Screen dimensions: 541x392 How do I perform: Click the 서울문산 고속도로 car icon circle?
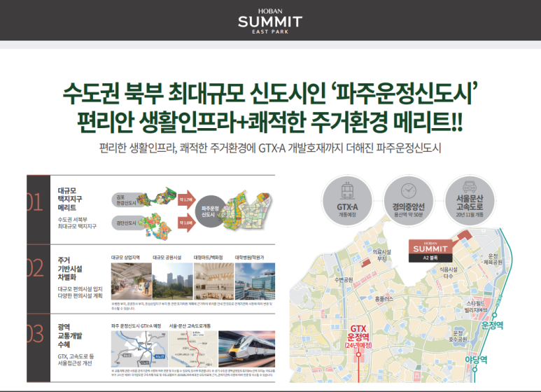point(470,200)
